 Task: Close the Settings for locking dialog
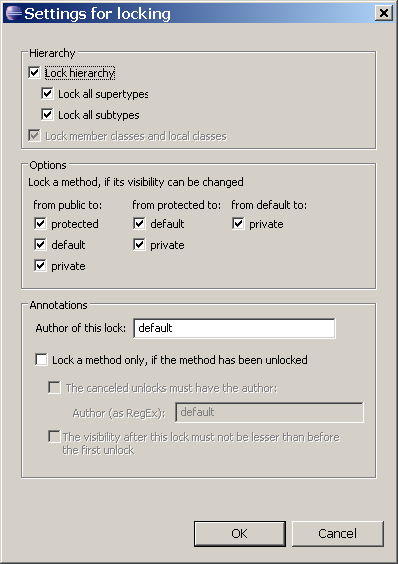384,13
